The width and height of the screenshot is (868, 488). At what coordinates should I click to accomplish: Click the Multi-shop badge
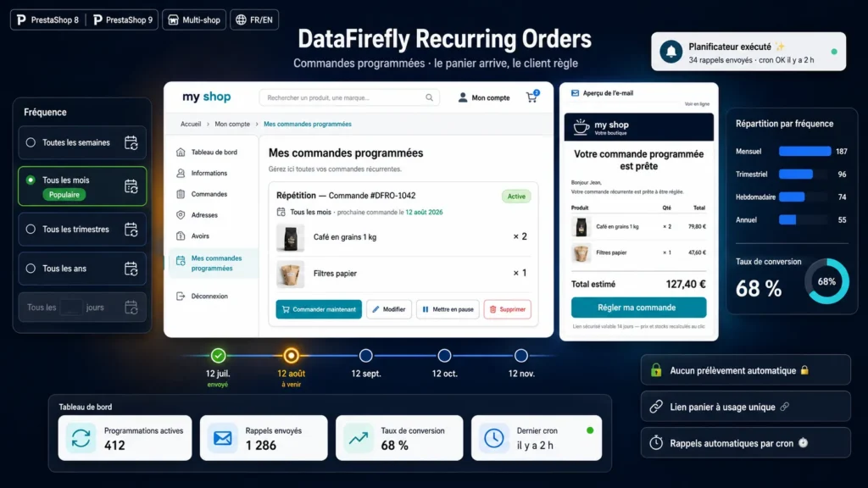pyautogui.click(x=194, y=20)
